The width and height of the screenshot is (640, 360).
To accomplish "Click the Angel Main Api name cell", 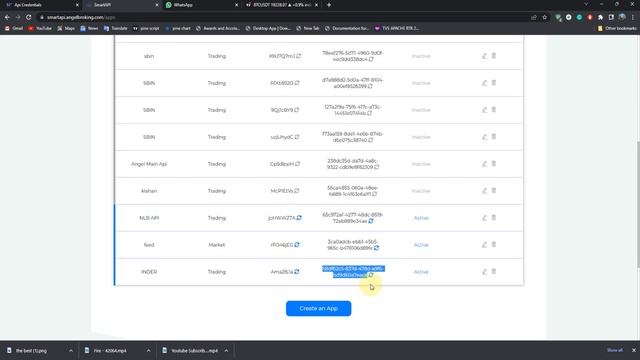I will pos(149,164).
